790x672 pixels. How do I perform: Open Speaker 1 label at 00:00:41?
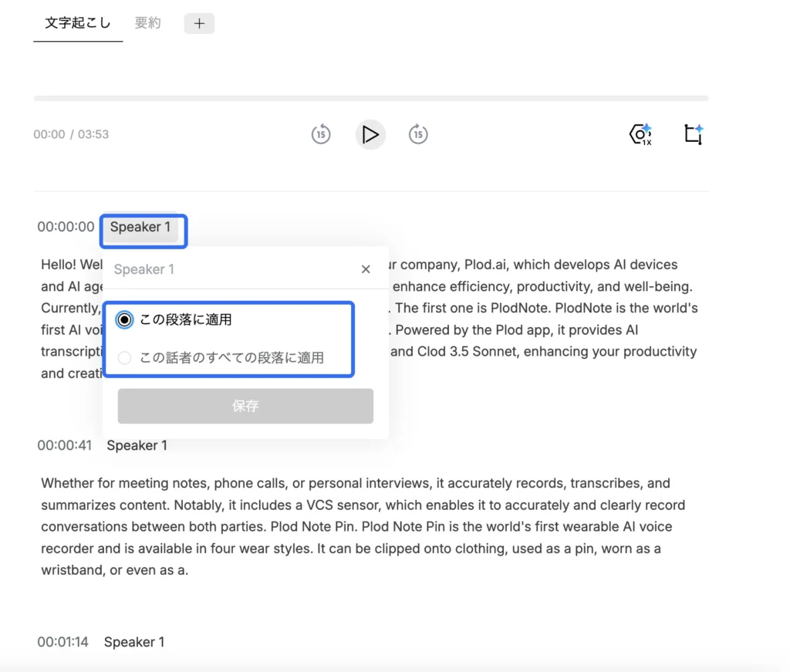tap(137, 445)
